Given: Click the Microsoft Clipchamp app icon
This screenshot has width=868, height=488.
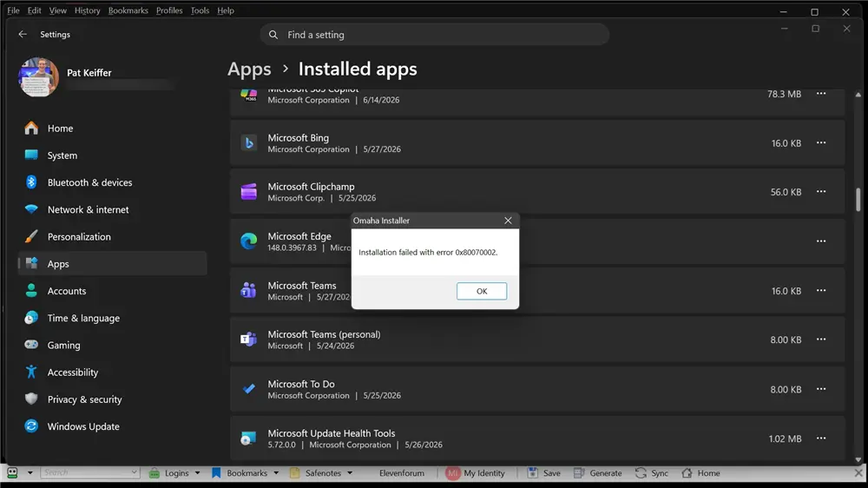Looking at the screenshot, I should (248, 192).
